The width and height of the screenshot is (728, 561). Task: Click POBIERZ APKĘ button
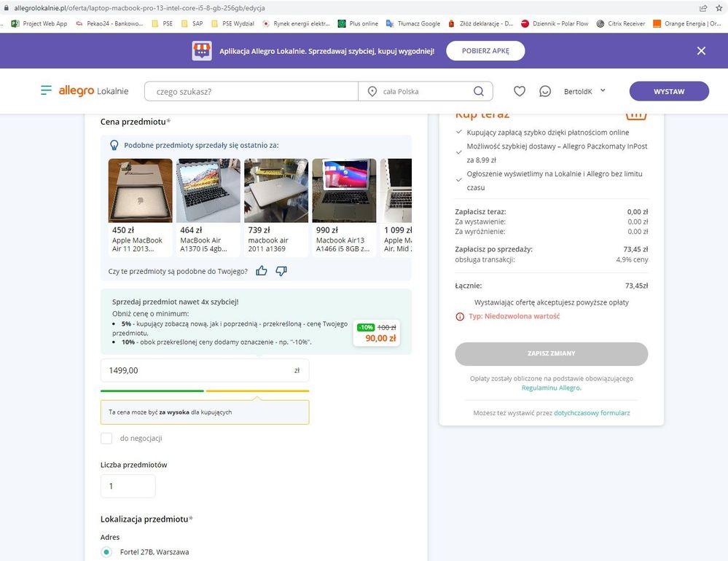coord(485,50)
